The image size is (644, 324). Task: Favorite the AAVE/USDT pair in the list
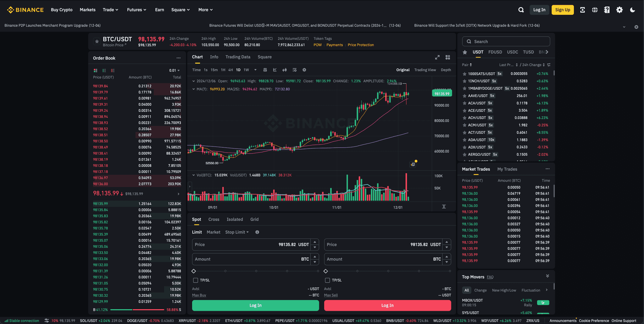pyautogui.click(x=464, y=96)
